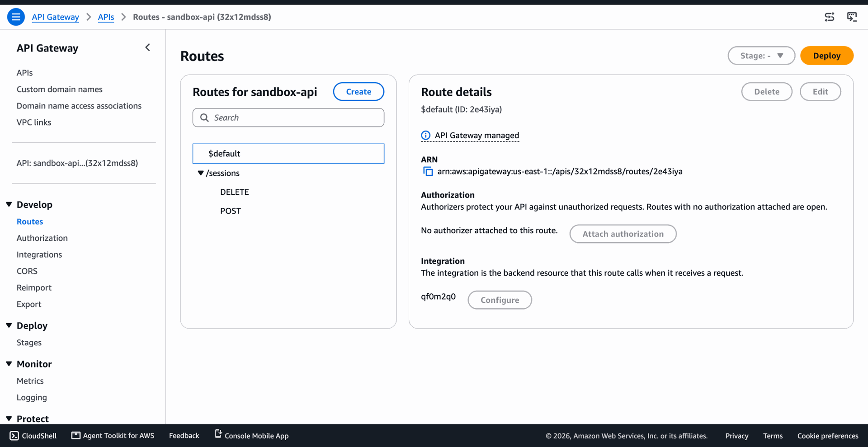Screen dimensions: 868x447
Task: Click the Edit route button
Action: (820, 92)
